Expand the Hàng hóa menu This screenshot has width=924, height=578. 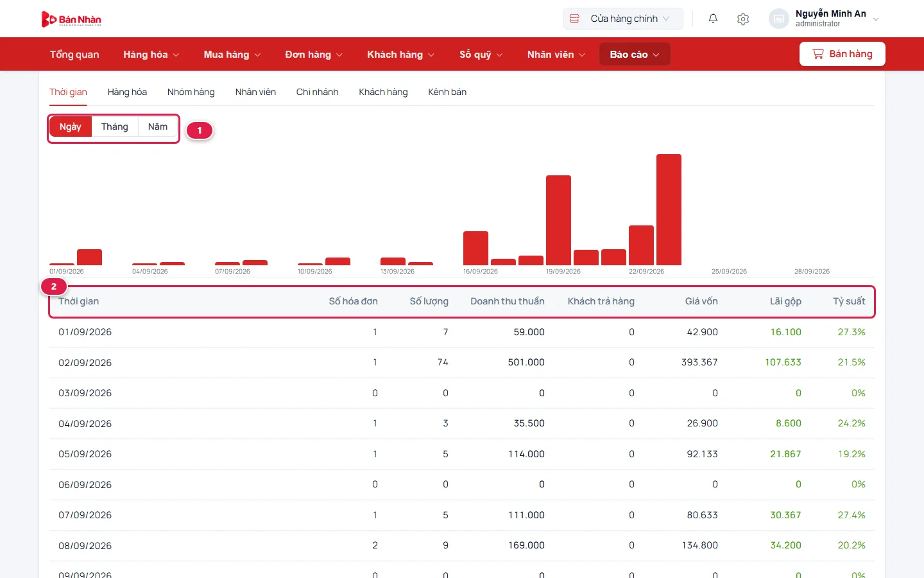[x=151, y=55]
